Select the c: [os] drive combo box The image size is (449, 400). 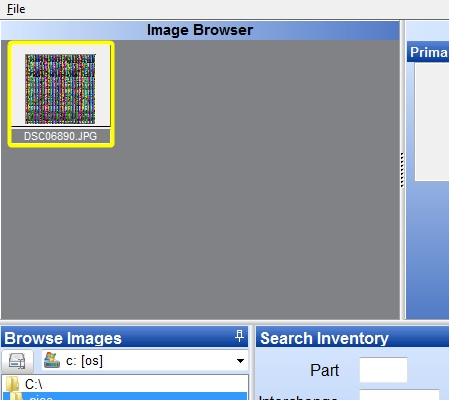[x=145, y=361]
